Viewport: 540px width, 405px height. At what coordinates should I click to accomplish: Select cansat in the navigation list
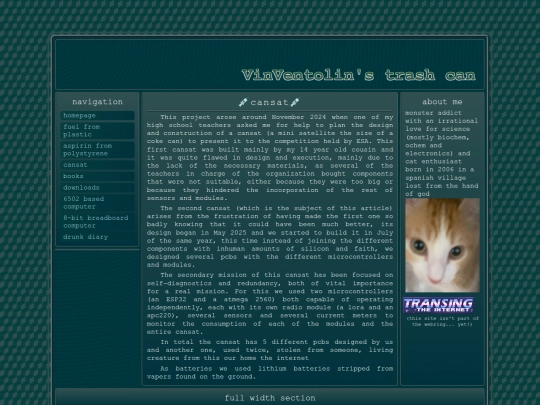pos(97,165)
